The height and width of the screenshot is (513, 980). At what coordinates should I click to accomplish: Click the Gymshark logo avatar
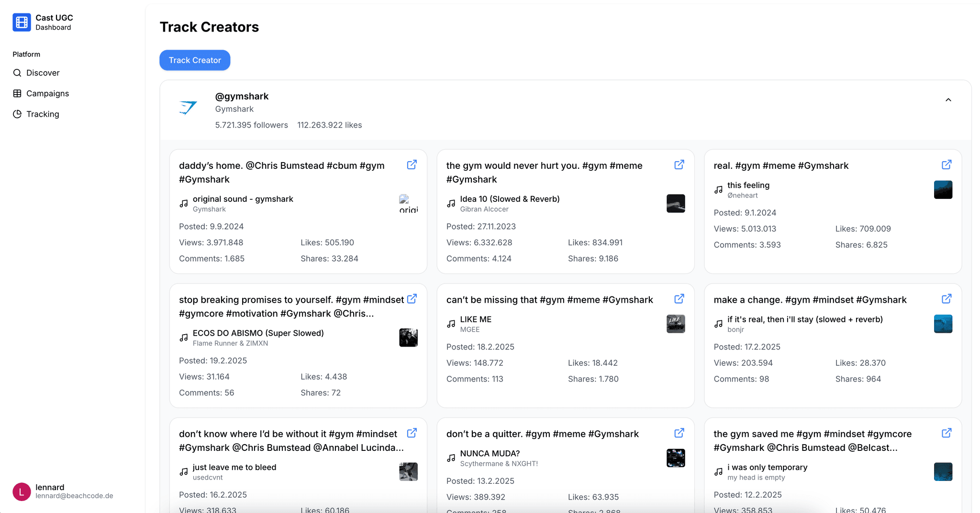coord(188,108)
